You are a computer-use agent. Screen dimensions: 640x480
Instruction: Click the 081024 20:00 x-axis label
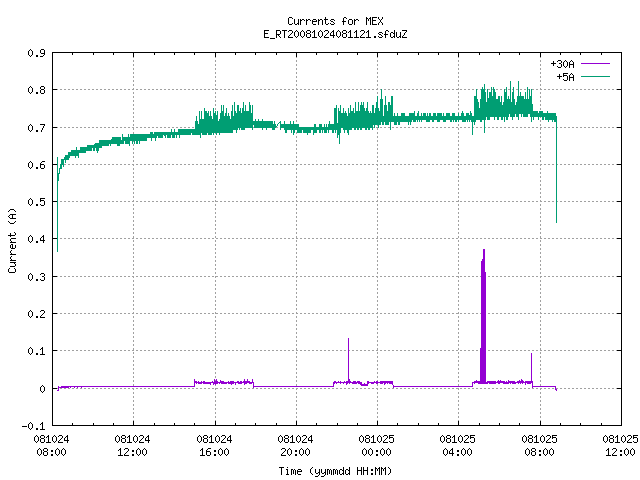click(296, 445)
